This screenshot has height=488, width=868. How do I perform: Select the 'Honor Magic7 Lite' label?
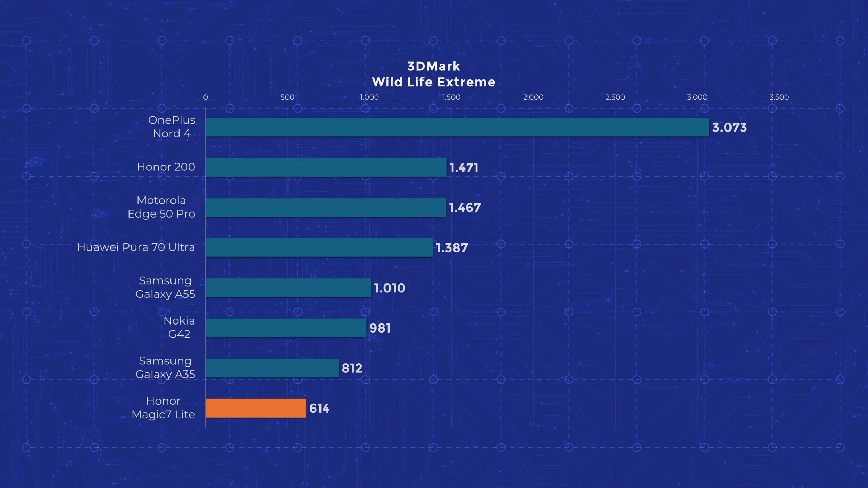163,408
